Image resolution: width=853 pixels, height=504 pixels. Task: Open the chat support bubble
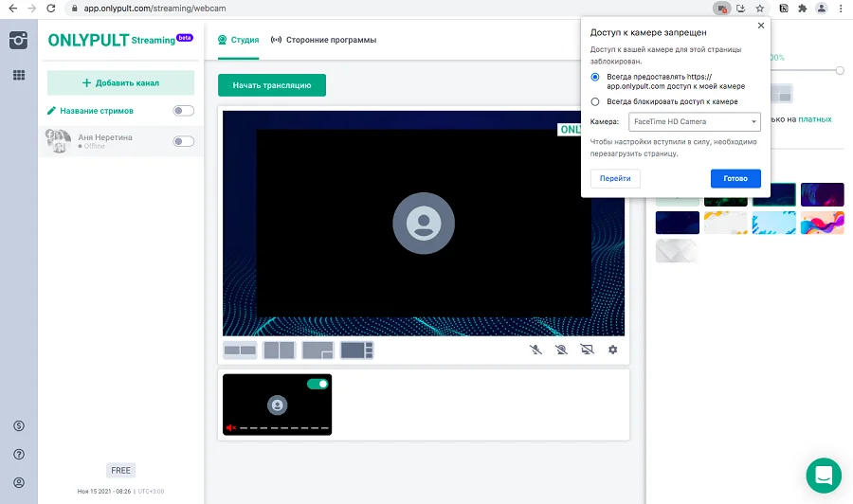click(823, 475)
